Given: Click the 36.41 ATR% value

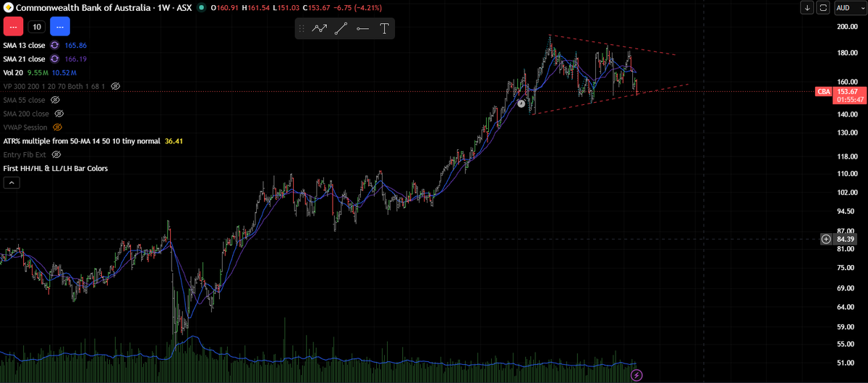Looking at the screenshot, I should tap(174, 141).
